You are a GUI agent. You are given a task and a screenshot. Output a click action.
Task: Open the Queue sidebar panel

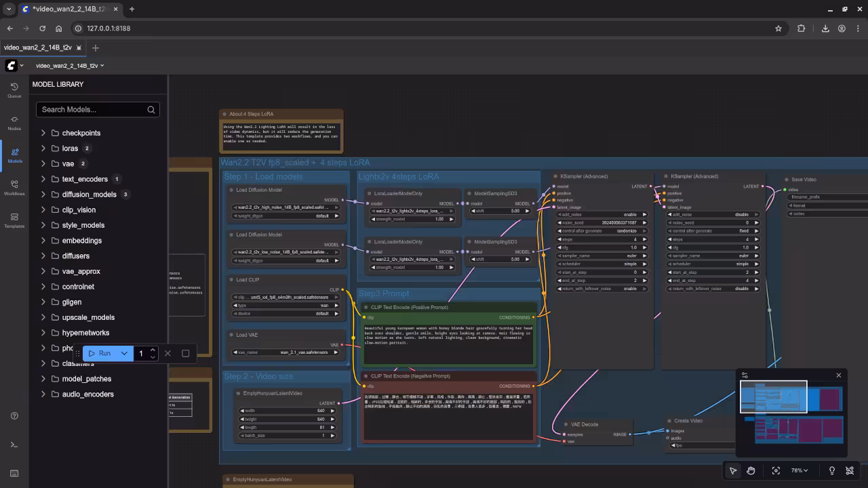(14, 90)
